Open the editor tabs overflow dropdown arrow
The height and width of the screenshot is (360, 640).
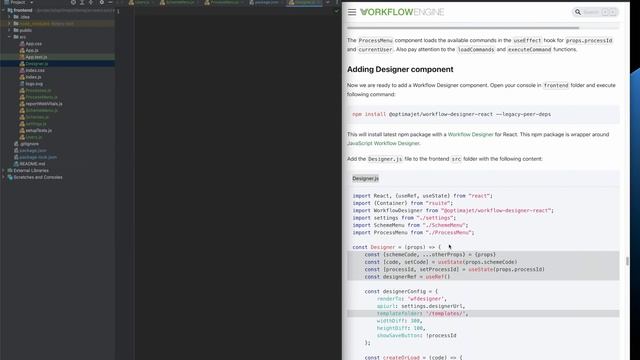click(327, 2)
